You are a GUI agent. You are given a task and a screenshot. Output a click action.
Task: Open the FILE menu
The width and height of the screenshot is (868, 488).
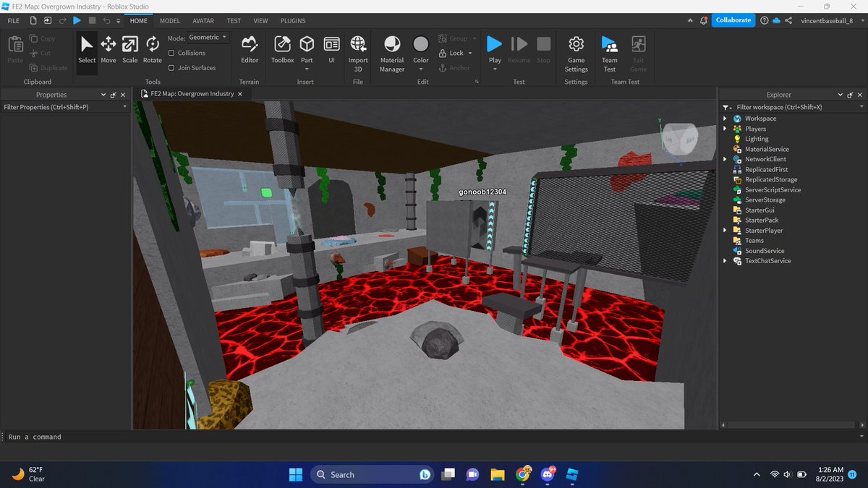14,21
